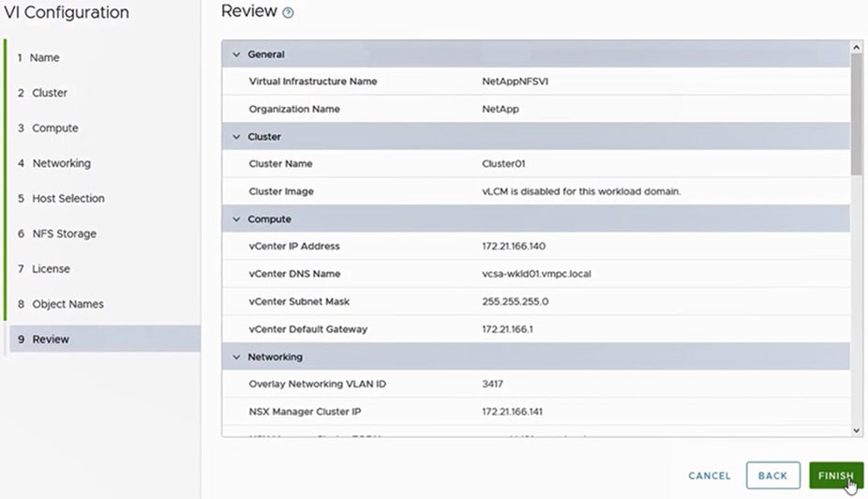Click the vCenter IP Address label

294,247
